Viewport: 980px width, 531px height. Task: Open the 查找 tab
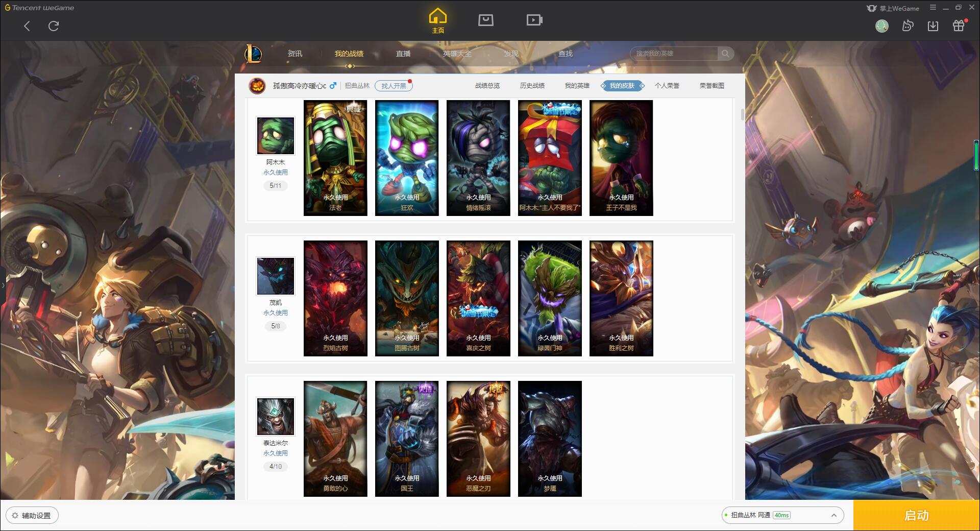click(566, 54)
